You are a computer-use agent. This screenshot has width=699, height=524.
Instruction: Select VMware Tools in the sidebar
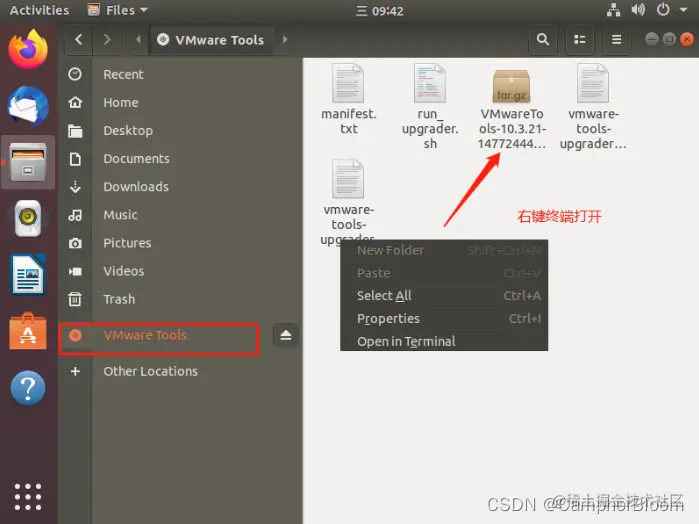pyautogui.click(x=159, y=335)
